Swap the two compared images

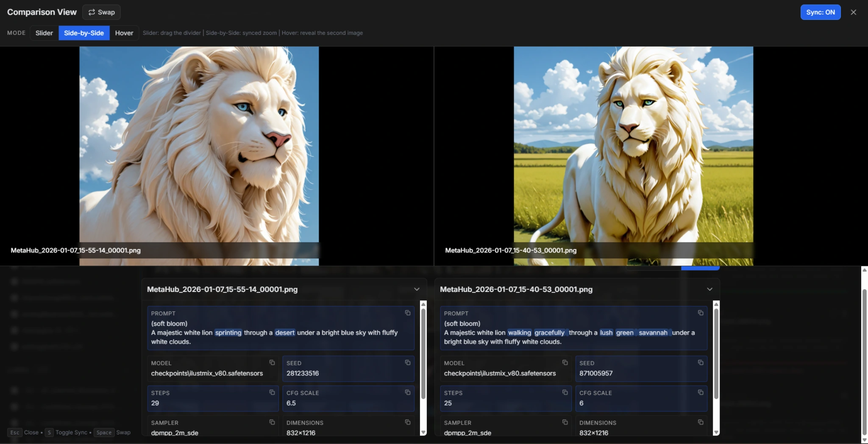point(101,12)
